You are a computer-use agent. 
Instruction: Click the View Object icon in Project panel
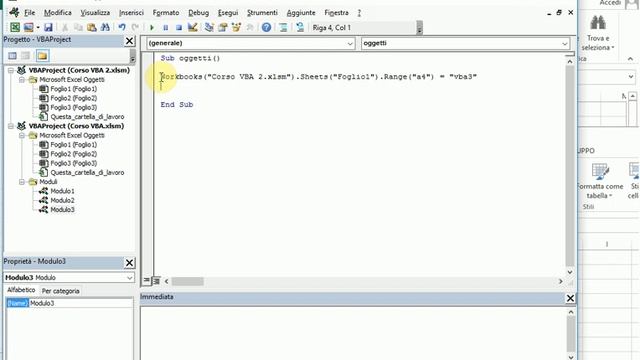coord(25,56)
